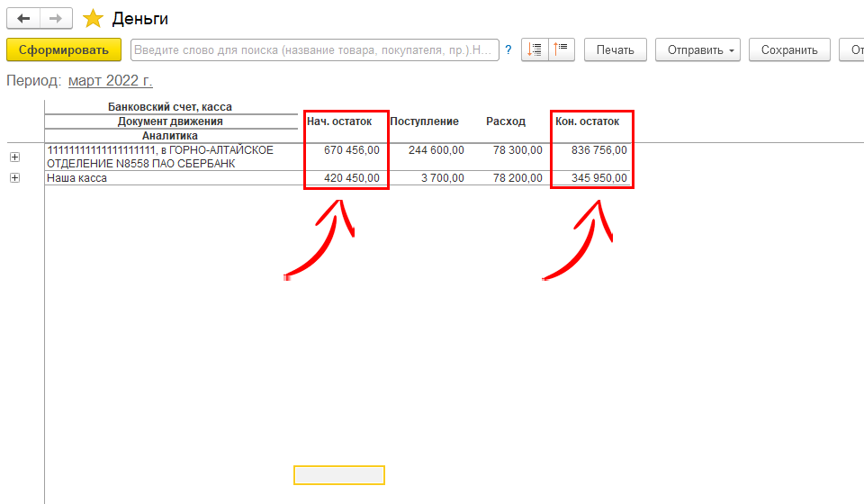Click the back navigation arrow
The width and height of the screenshot is (864, 504).
tap(23, 19)
